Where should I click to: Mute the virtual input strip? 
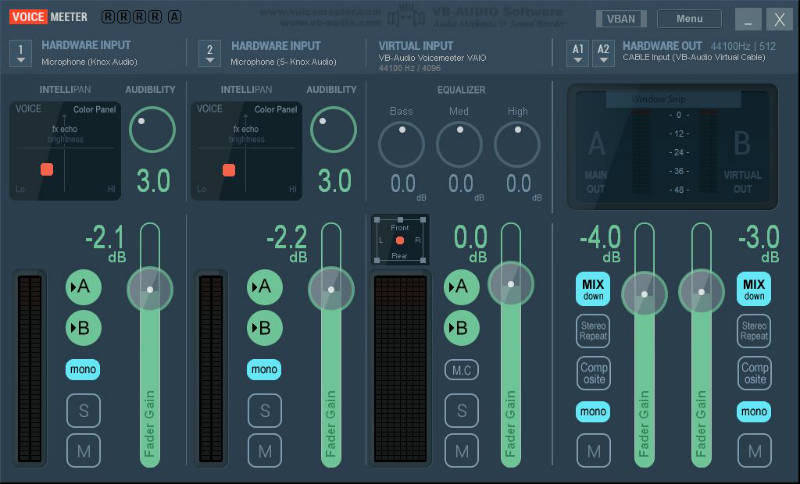462,451
